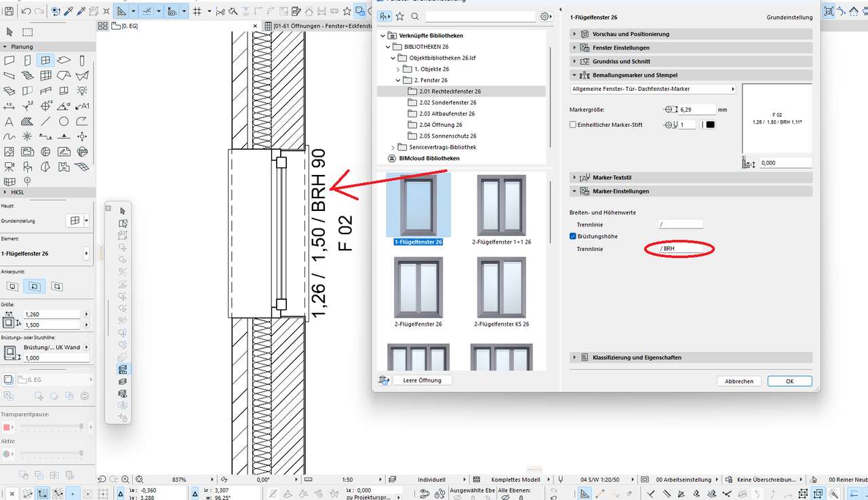Select the Curtain Wall tool
The width and height of the screenshot is (868, 500).
46,75
